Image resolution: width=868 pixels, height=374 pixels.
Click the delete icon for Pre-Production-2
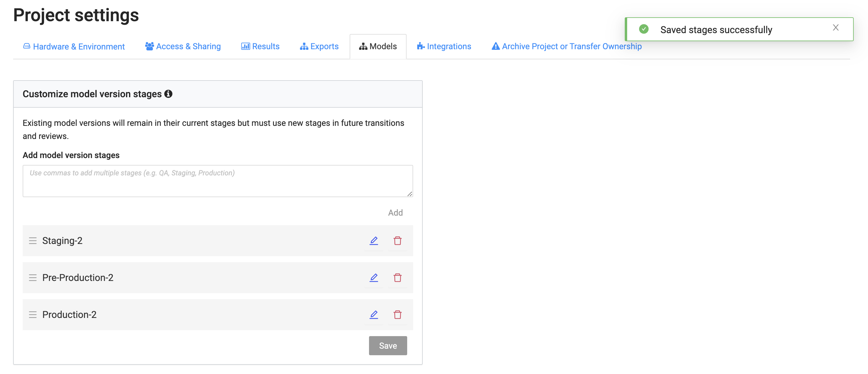coord(397,277)
